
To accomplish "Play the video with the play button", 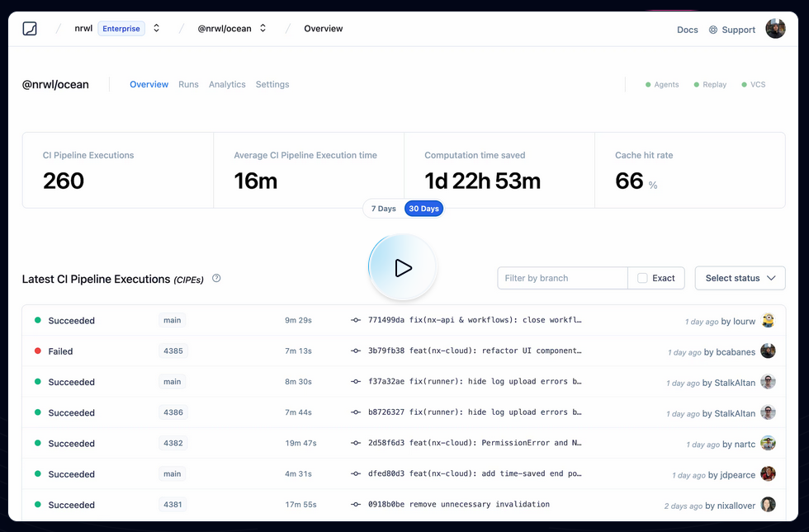I will point(403,267).
